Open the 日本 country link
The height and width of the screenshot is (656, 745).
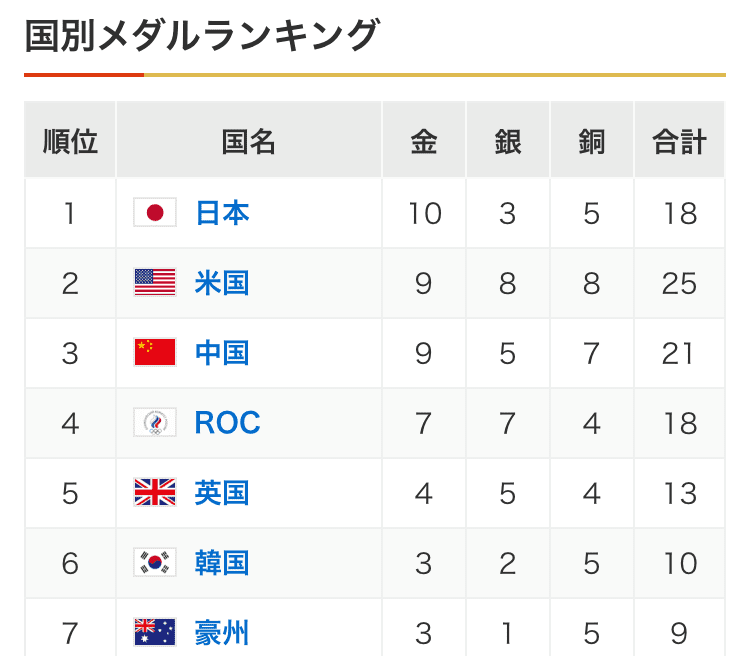coord(222,213)
